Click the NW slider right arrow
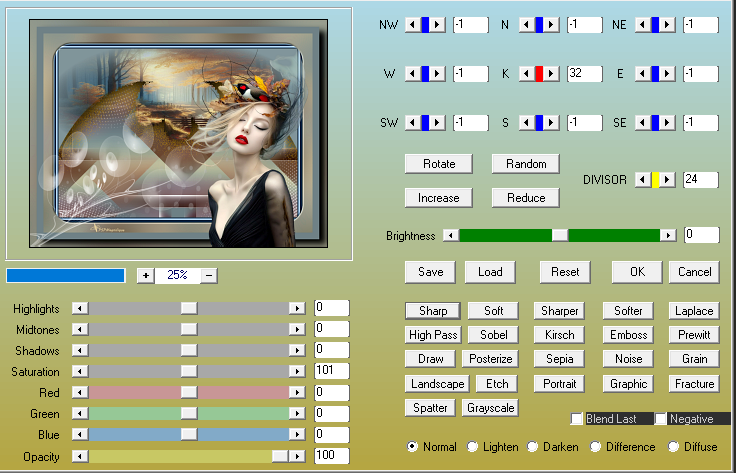736x473 pixels. (x=437, y=24)
